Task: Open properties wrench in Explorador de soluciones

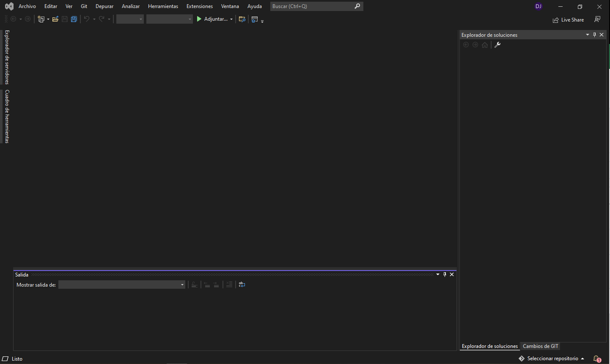Action: tap(497, 45)
